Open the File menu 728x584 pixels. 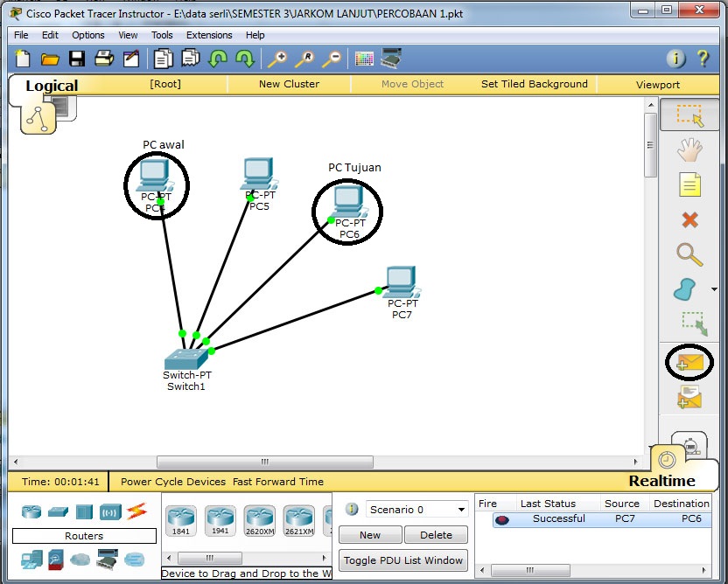tap(21, 35)
